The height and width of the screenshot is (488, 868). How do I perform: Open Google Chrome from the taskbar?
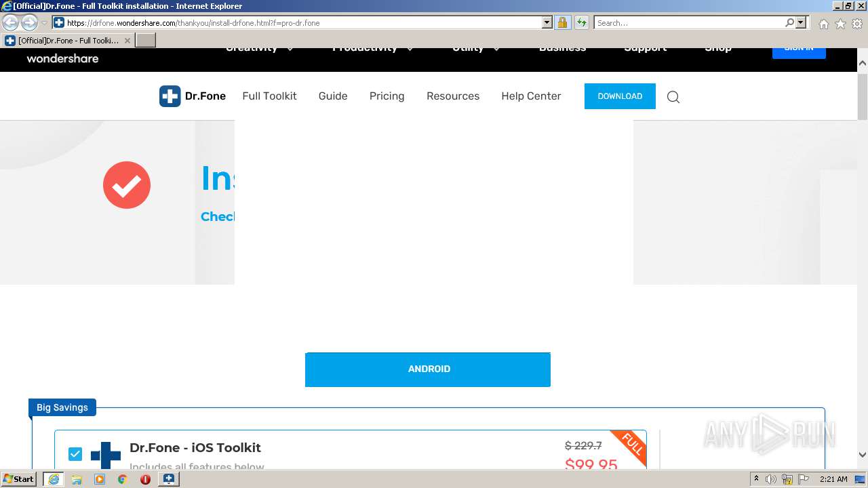tap(123, 479)
